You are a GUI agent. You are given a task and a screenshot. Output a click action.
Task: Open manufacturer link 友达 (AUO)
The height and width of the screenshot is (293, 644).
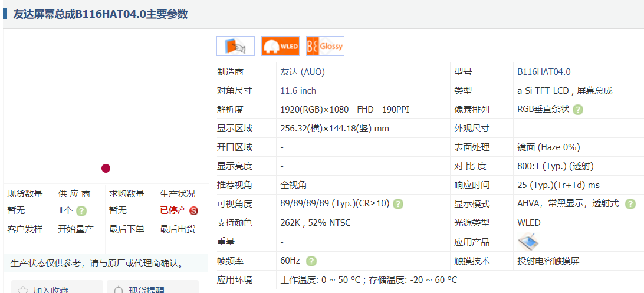tap(303, 72)
